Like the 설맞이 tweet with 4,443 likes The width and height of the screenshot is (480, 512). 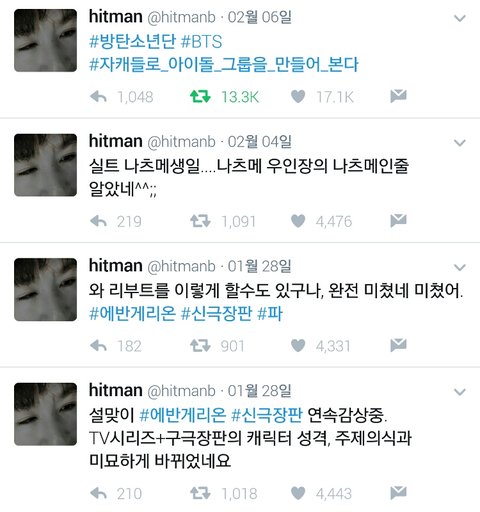298,493
